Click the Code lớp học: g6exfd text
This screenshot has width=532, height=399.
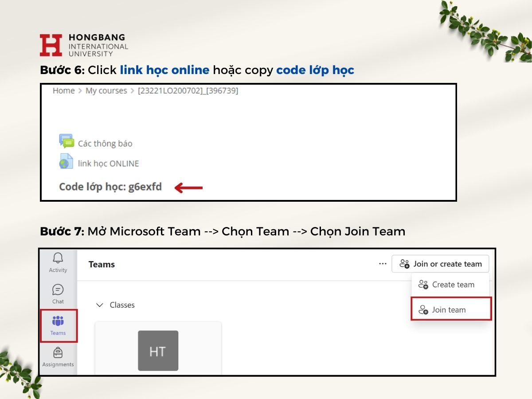coord(110,187)
